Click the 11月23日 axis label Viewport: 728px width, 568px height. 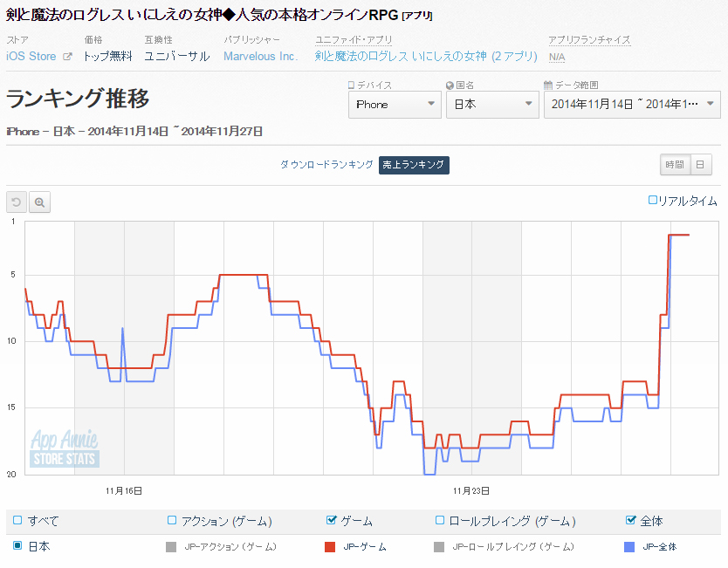471,491
